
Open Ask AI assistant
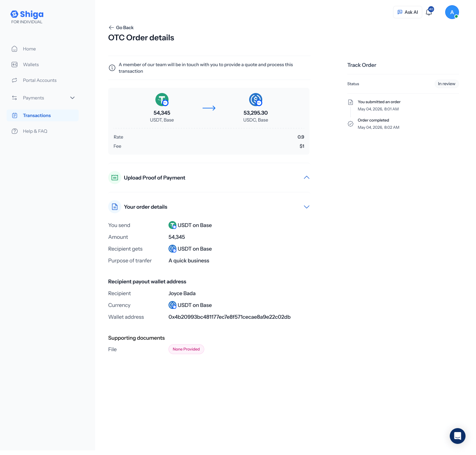tap(407, 12)
